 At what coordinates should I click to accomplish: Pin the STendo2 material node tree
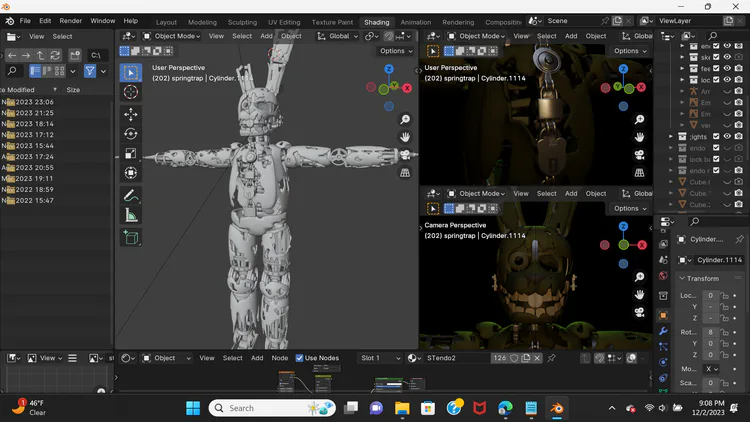click(x=551, y=358)
